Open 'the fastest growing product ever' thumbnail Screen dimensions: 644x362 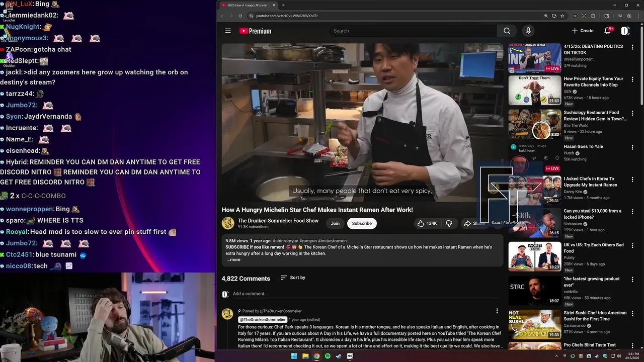click(x=534, y=291)
